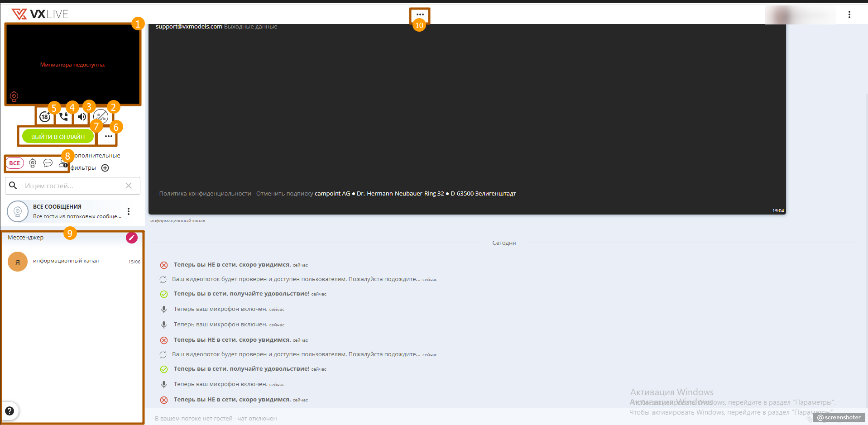Clear the guest search with the X icon

129,186
